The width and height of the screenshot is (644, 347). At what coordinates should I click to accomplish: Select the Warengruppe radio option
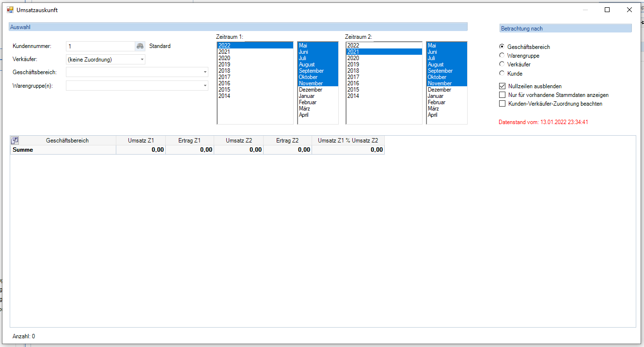(x=502, y=56)
